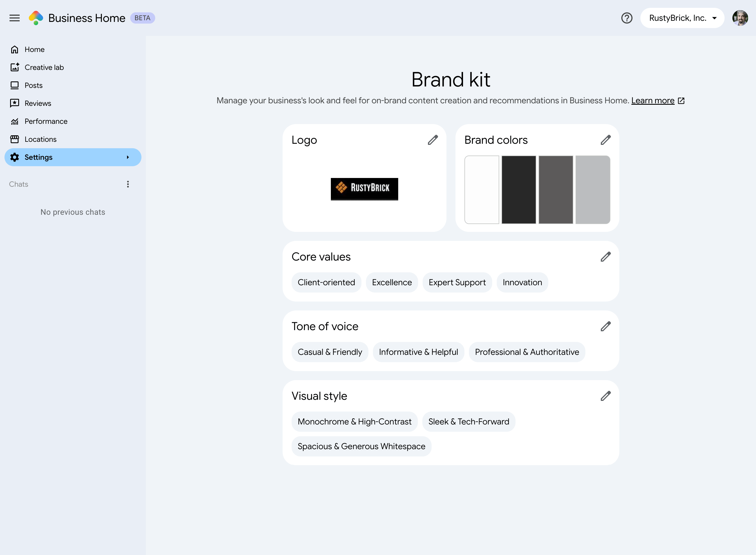The width and height of the screenshot is (756, 555).
Task: Open Posts in sidebar
Action: (x=73, y=85)
